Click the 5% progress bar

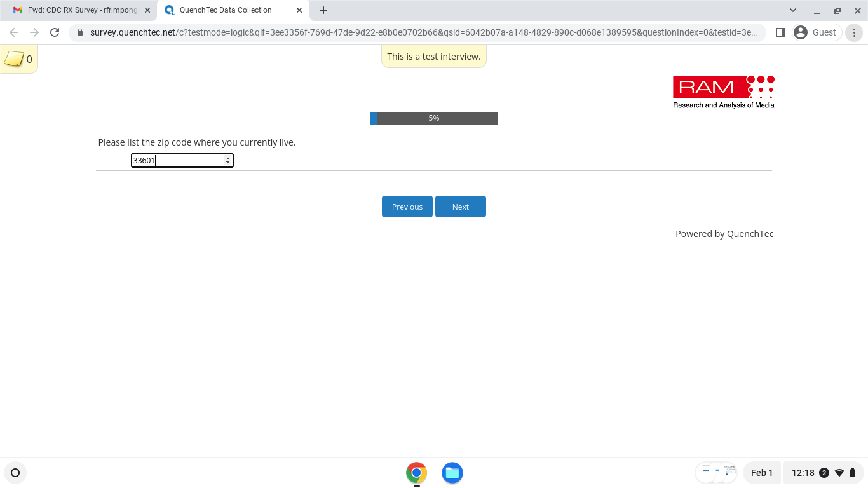pyautogui.click(x=433, y=118)
